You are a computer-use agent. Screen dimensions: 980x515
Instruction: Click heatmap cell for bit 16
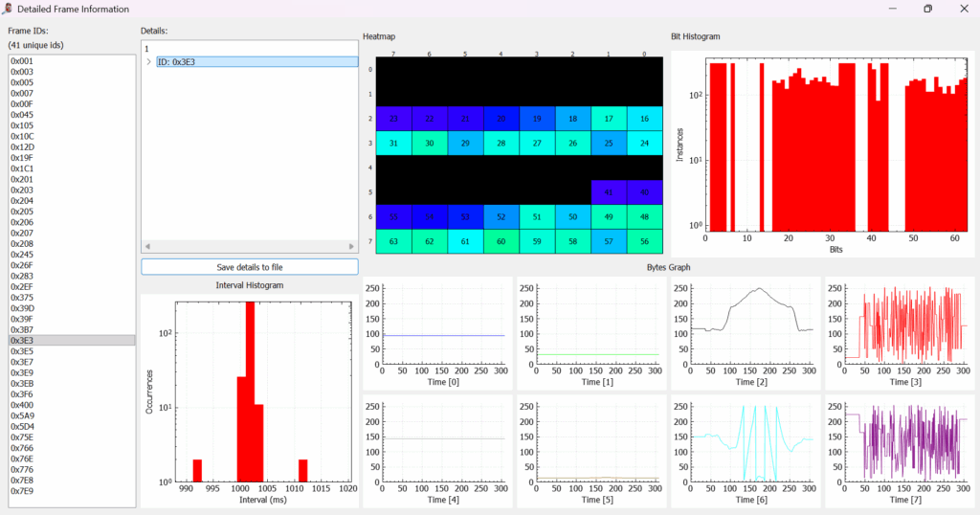tap(644, 119)
